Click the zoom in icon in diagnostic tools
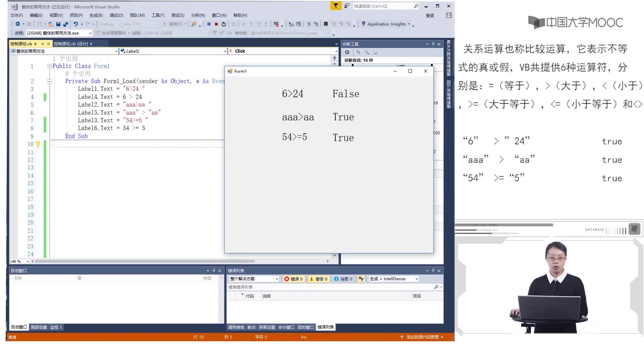 pyautogui.click(x=358, y=53)
